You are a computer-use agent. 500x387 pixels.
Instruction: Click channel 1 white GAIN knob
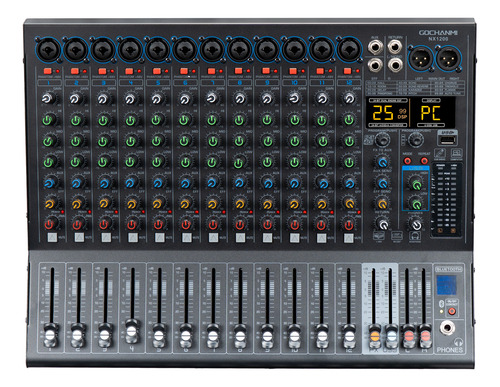tap(48, 99)
